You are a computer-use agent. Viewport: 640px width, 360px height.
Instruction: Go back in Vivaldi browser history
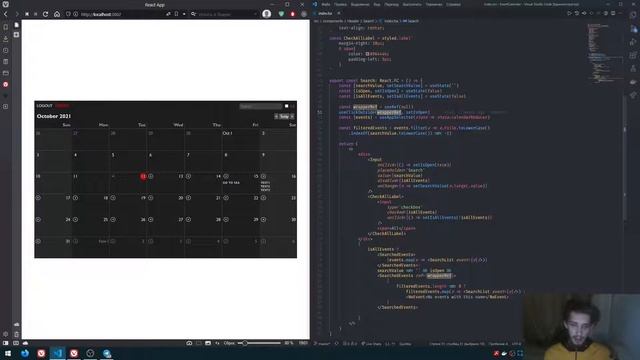(6, 14)
